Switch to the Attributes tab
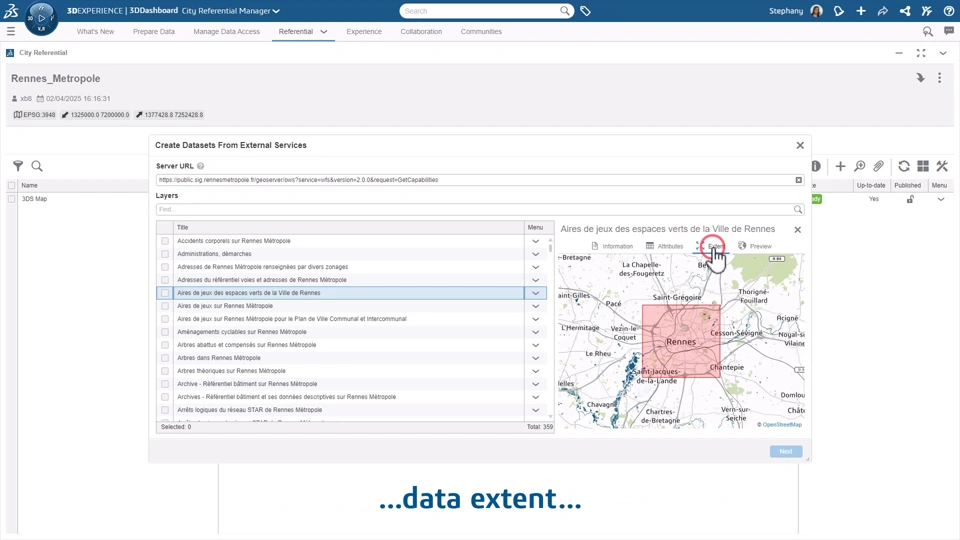This screenshot has width=960, height=540. [664, 246]
